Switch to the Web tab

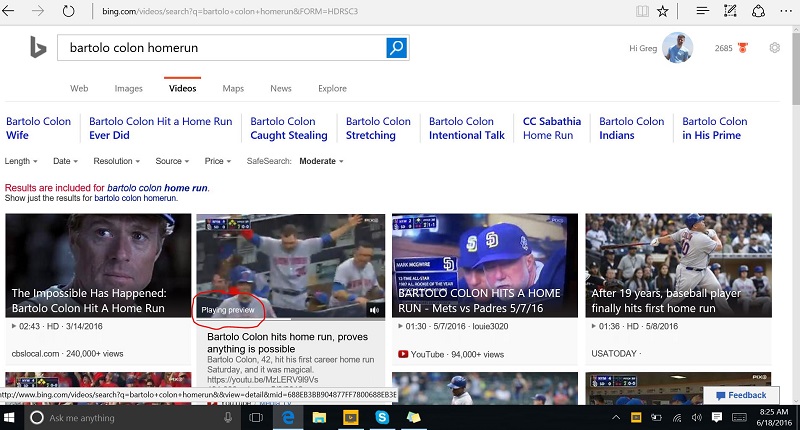tap(79, 88)
